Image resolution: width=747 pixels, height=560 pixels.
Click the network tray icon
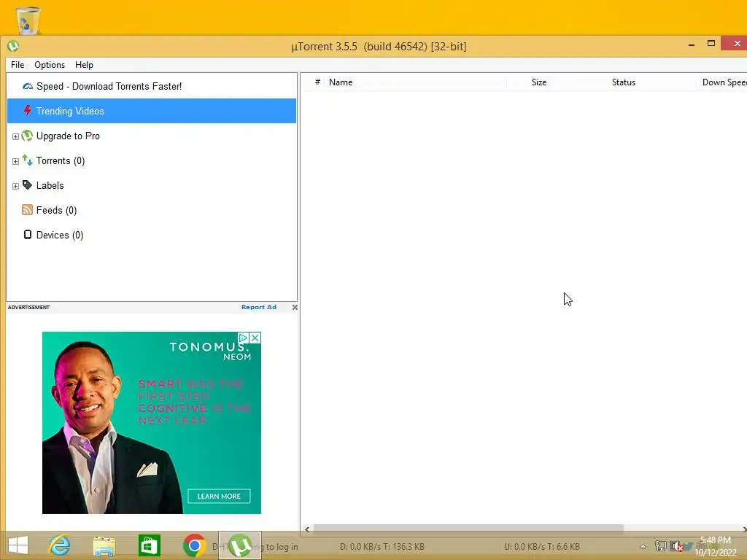click(660, 546)
